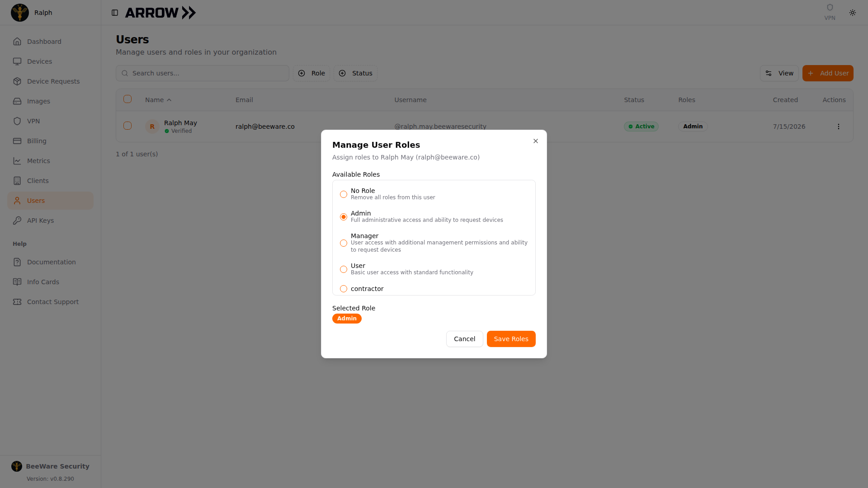868x488 pixels.
Task: Click the VPN shield icon in sidebar
Action: tap(17, 121)
